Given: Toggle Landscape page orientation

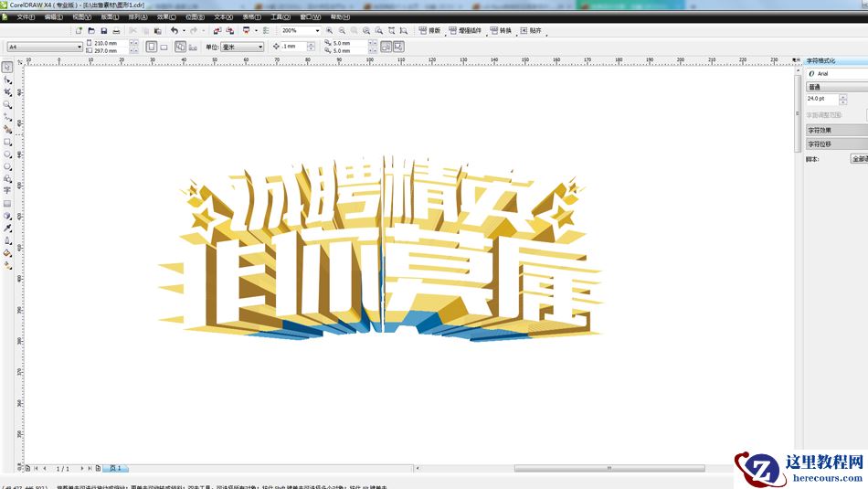Looking at the screenshot, I should point(164,47).
